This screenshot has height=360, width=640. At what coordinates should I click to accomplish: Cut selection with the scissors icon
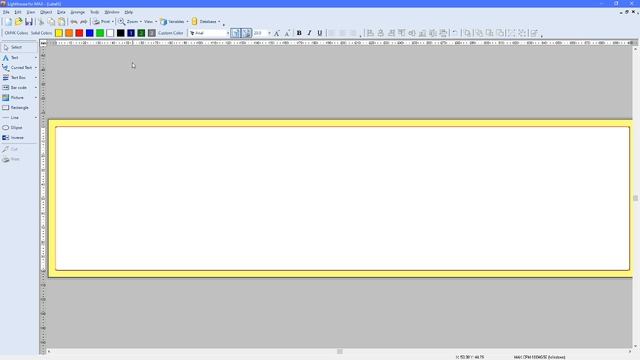pos(41,22)
